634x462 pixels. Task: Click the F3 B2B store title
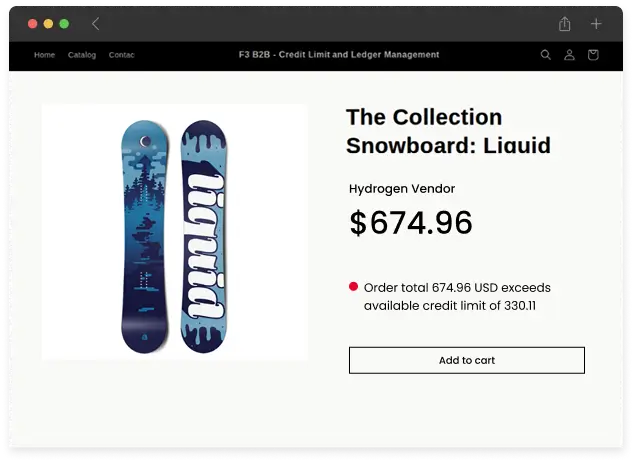point(339,55)
